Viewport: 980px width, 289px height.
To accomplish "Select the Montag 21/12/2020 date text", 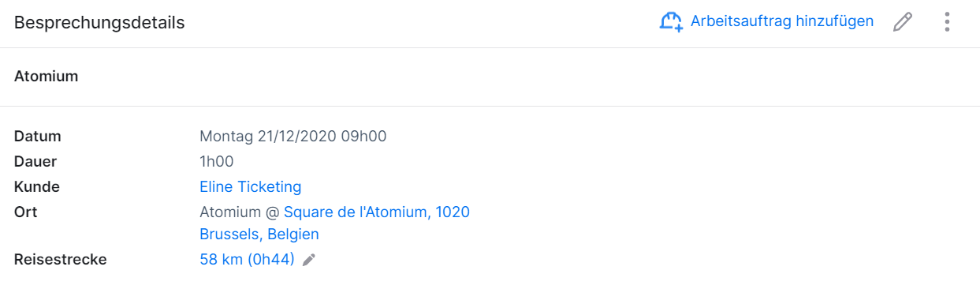I will click(x=268, y=137).
